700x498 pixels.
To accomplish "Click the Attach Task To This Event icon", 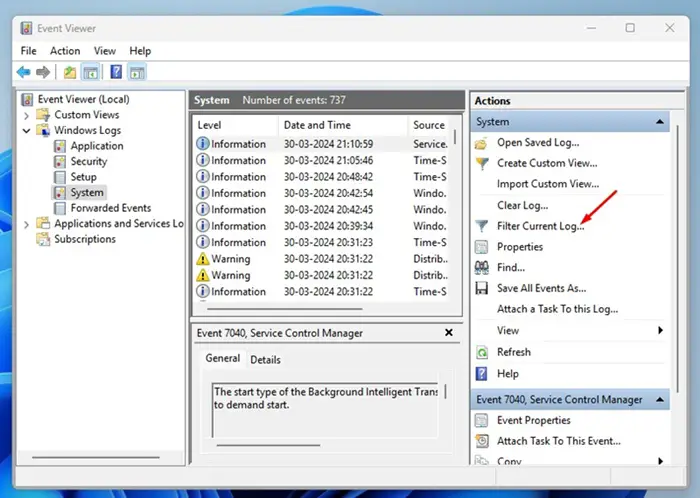I will pos(482,441).
